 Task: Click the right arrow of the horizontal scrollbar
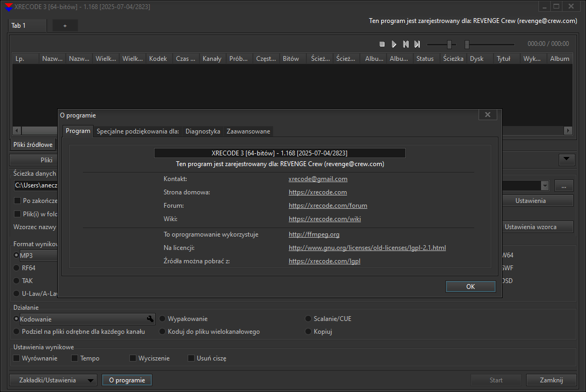pos(568,130)
